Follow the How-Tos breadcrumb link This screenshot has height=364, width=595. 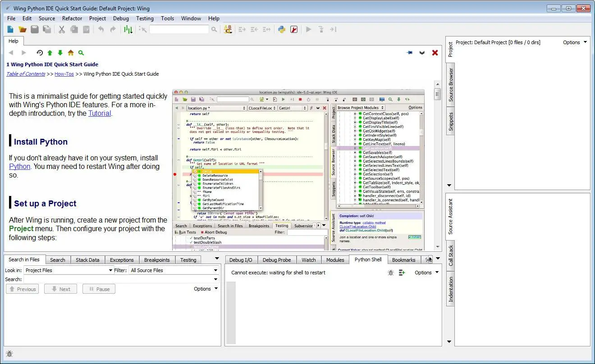64,74
